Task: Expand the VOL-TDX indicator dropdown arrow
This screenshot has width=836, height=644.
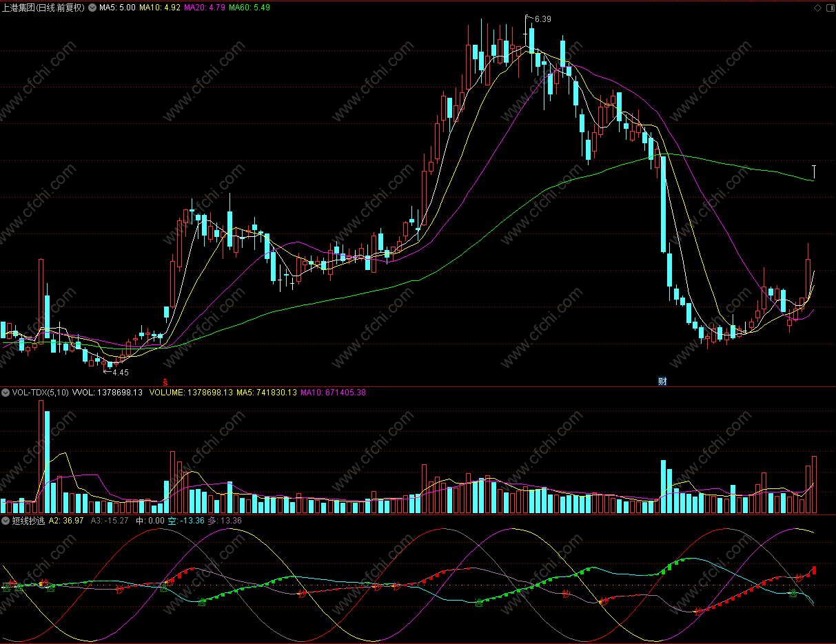Action: [x=6, y=392]
